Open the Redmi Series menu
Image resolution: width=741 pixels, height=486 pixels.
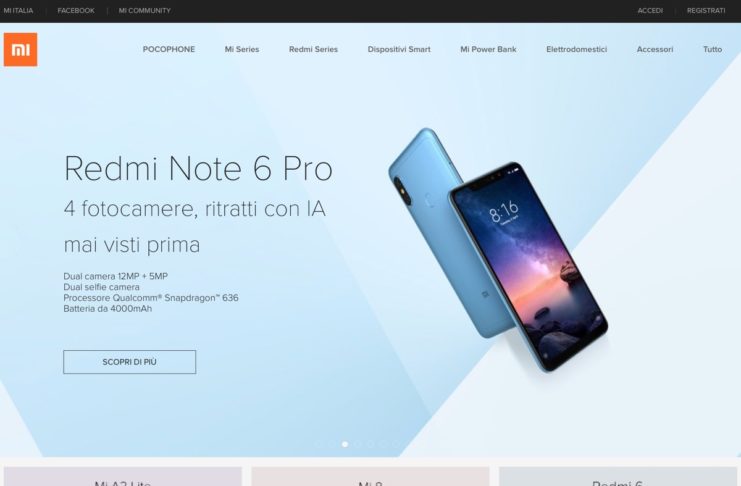click(x=313, y=49)
